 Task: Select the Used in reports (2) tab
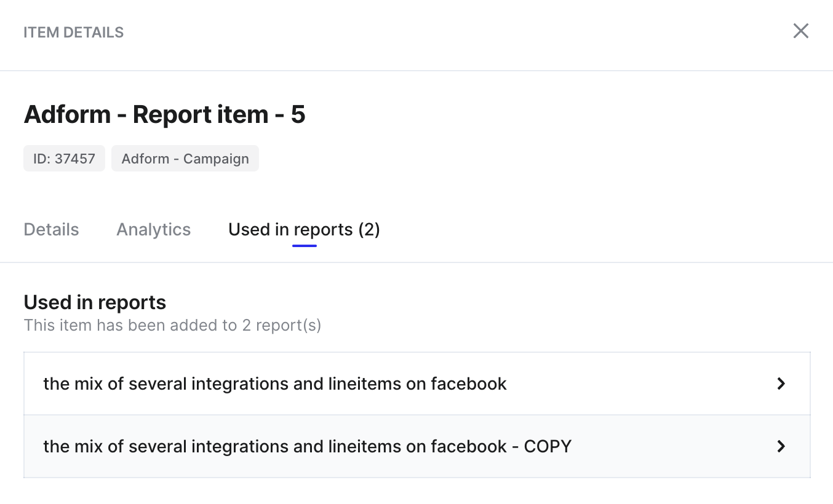[304, 229]
